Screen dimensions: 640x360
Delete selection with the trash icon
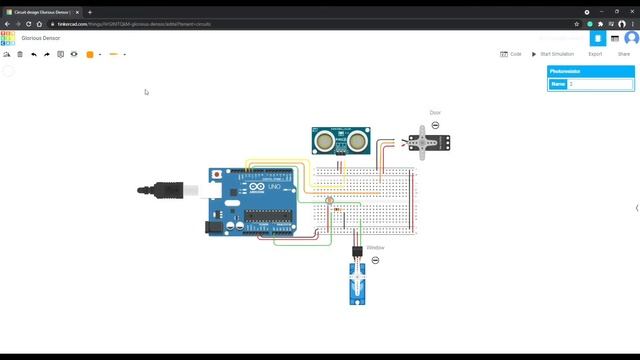pyautogui.click(x=20, y=54)
